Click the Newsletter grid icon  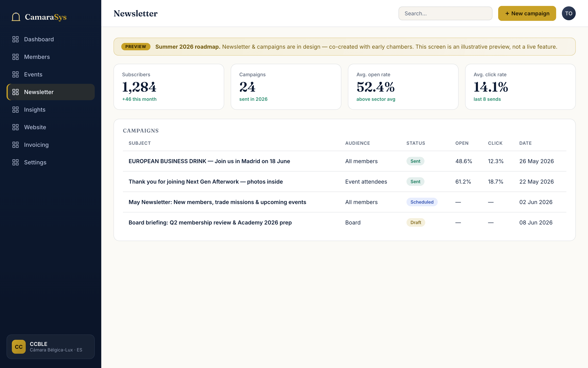(16, 92)
